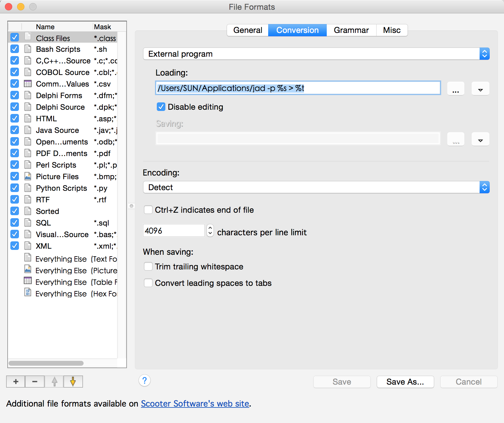Switch to the Grammar tab
The image size is (504, 423).
tap(351, 30)
